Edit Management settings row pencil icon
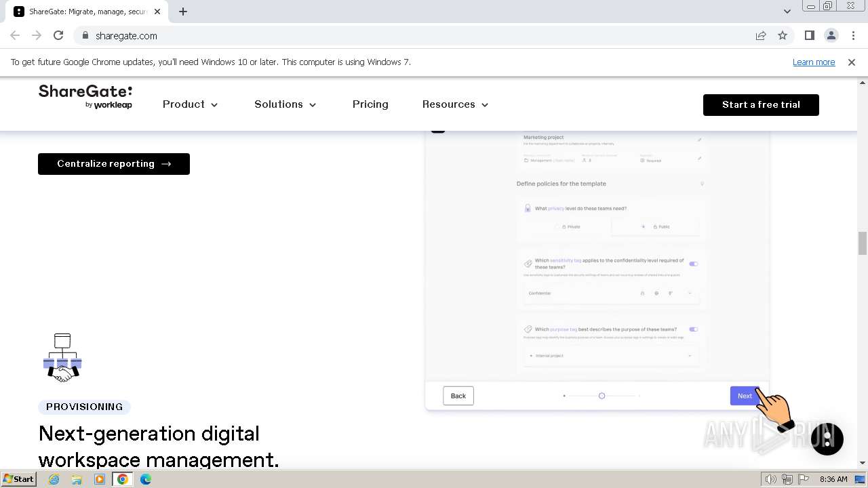 pyautogui.click(x=699, y=158)
